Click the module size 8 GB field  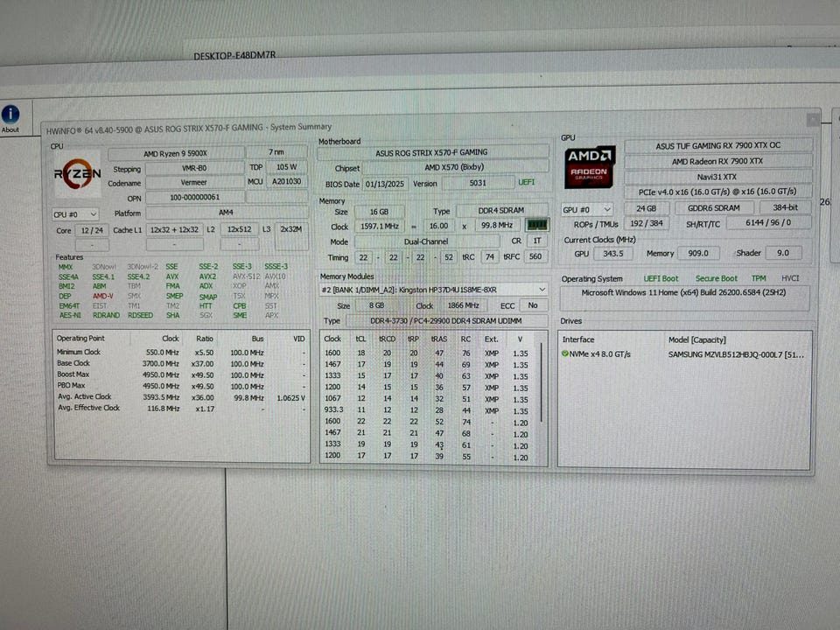(376, 305)
